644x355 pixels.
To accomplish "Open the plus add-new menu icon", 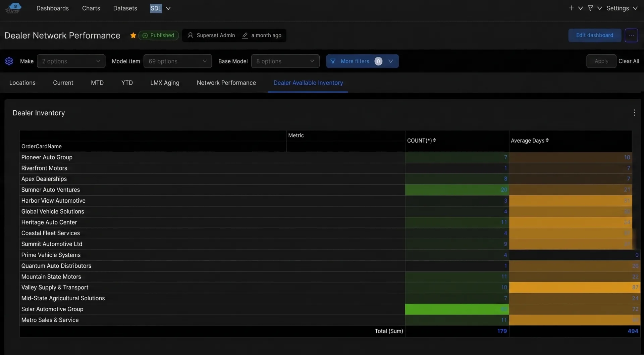I will click(571, 8).
